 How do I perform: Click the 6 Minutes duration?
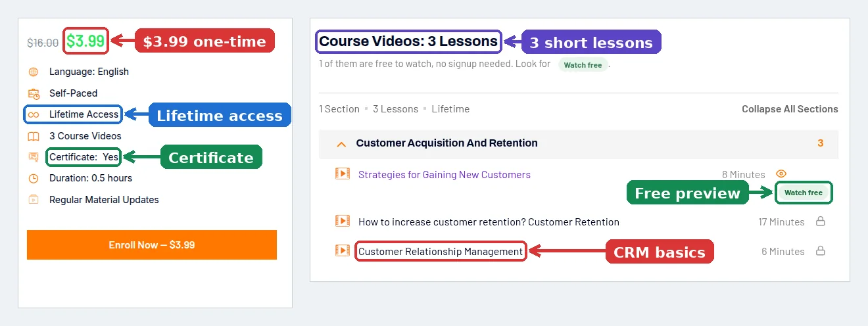click(x=783, y=251)
